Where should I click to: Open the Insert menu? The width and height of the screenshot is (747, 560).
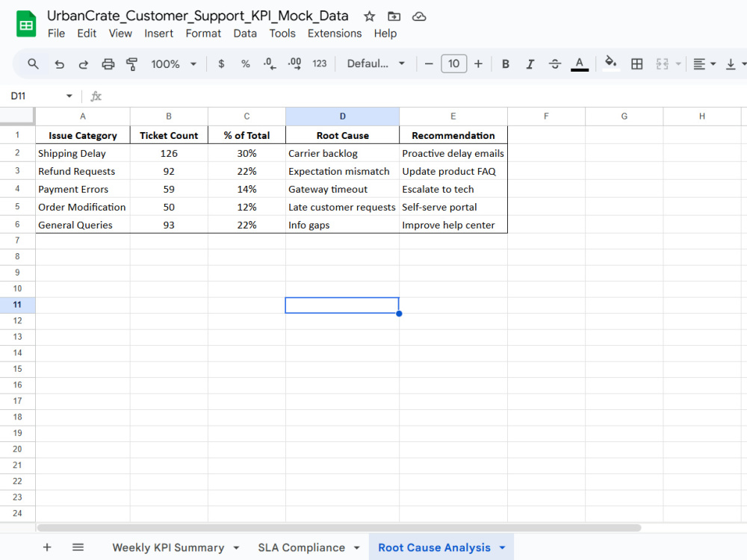pos(158,34)
